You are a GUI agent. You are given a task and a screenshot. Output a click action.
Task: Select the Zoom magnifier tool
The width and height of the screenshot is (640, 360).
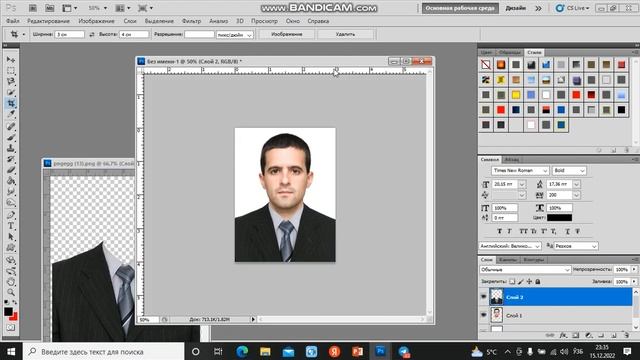pyautogui.click(x=11, y=292)
